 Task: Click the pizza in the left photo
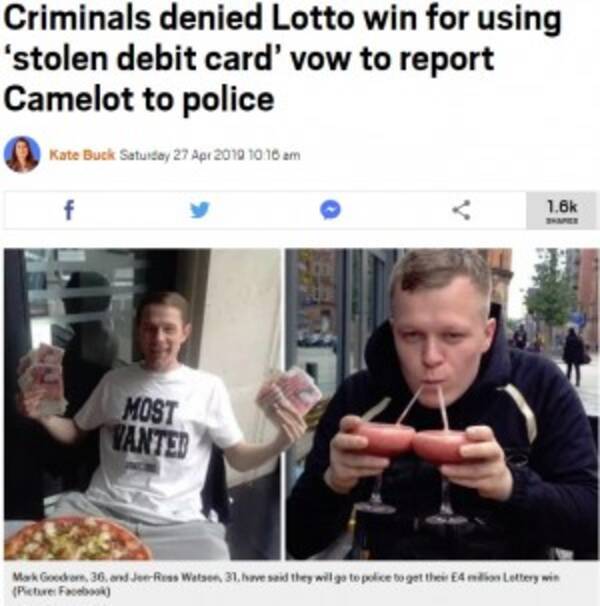tap(75, 539)
